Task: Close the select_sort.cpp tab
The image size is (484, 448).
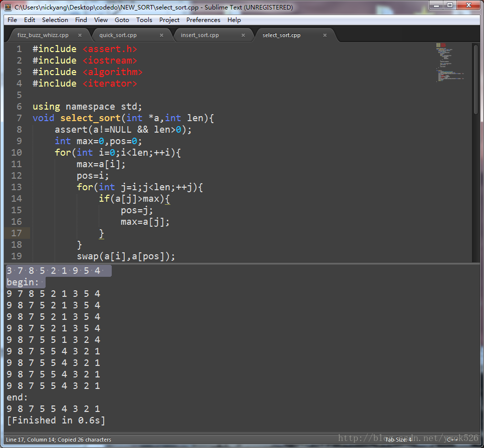Action: point(325,35)
